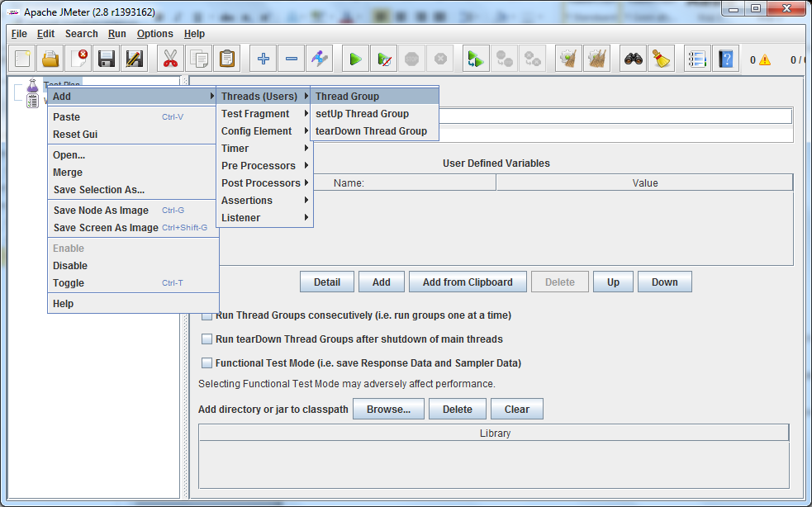Viewport: 812px width, 507px height.
Task: Click the warning triangle error counter
Action: coord(764,60)
